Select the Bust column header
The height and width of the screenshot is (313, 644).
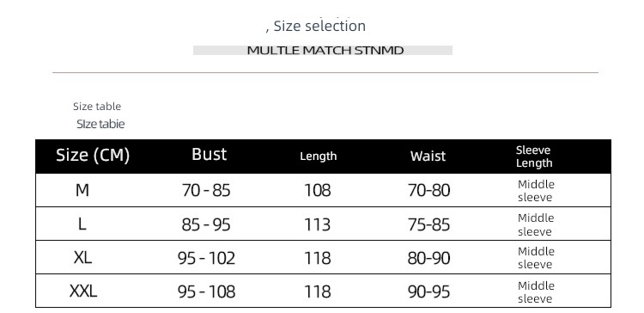[x=209, y=154]
